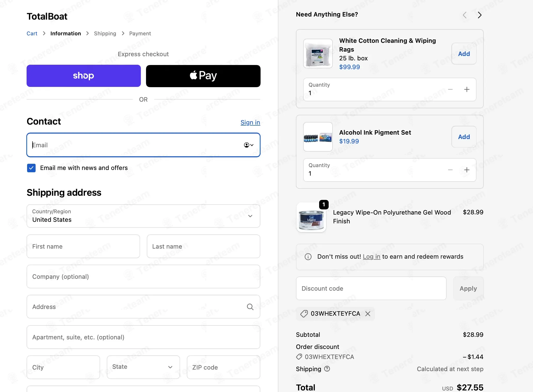
Task: Click the Shop Pay express checkout button
Action: (84, 76)
